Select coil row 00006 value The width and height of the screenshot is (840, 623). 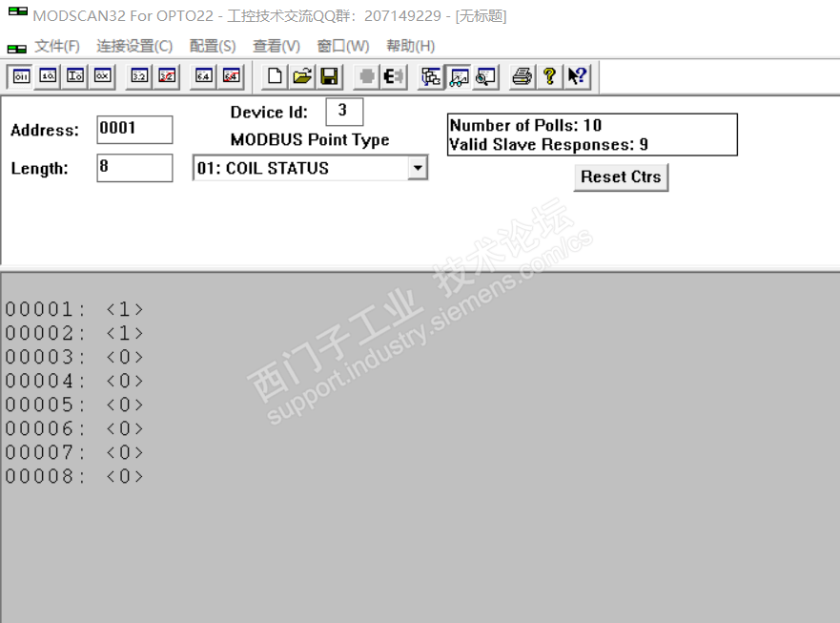(125, 429)
